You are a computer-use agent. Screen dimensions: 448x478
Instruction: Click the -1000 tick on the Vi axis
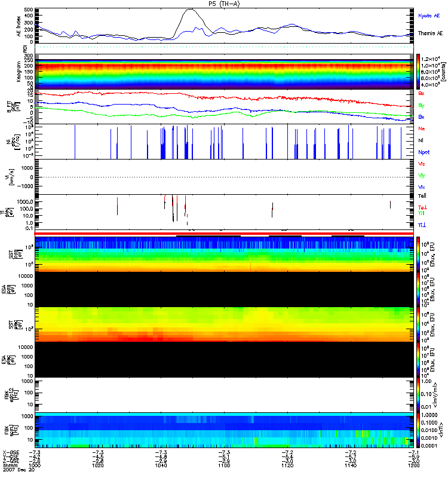(x=24, y=186)
